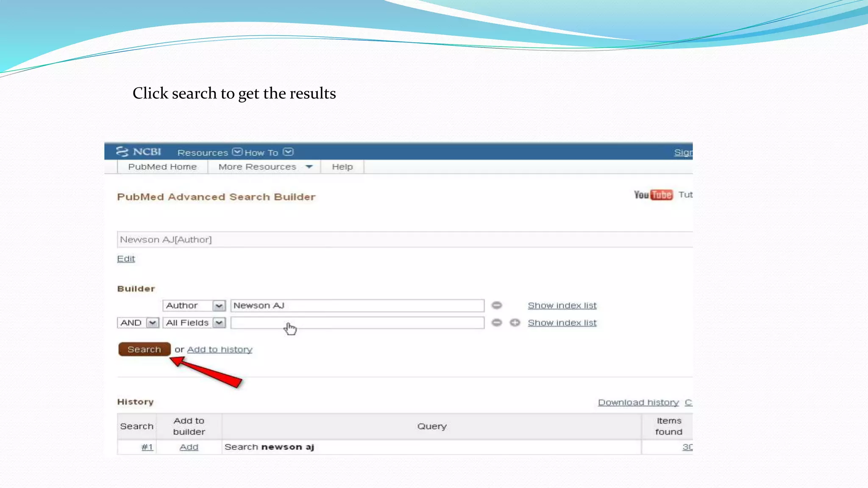Viewport: 868px width, 488px height.
Task: Add a new builder row plus icon
Action: [515, 323]
